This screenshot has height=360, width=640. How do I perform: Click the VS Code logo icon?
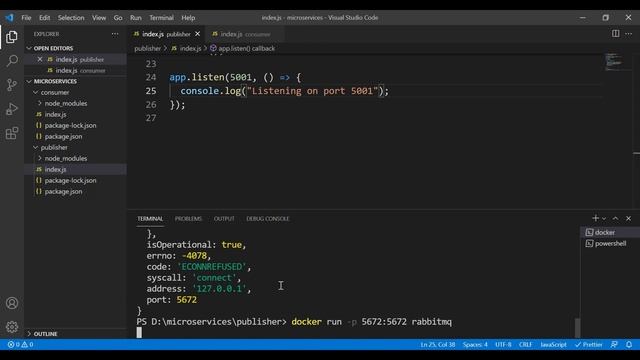pos(9,18)
